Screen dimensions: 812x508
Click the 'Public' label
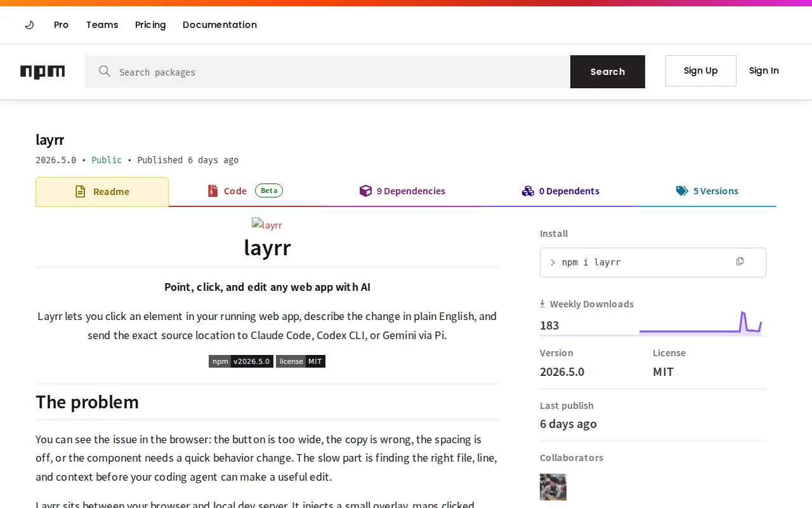107,160
